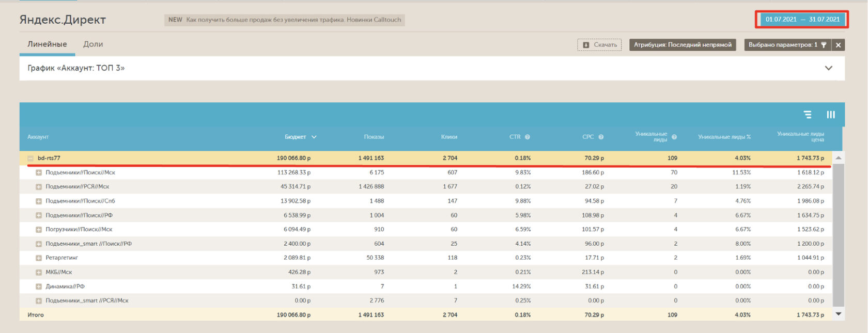
Task: Click the Скачать download button
Action: 599,45
